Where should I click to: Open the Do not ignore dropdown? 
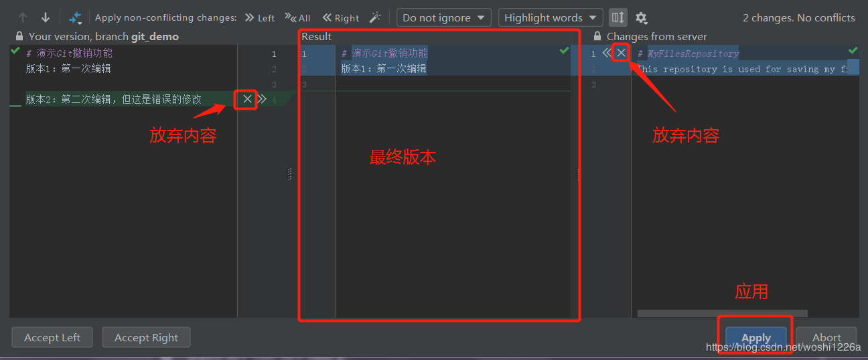click(x=443, y=18)
